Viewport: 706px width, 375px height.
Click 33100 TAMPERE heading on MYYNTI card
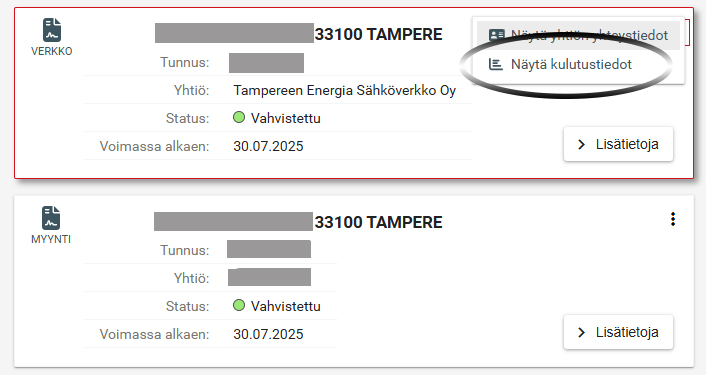(378, 222)
